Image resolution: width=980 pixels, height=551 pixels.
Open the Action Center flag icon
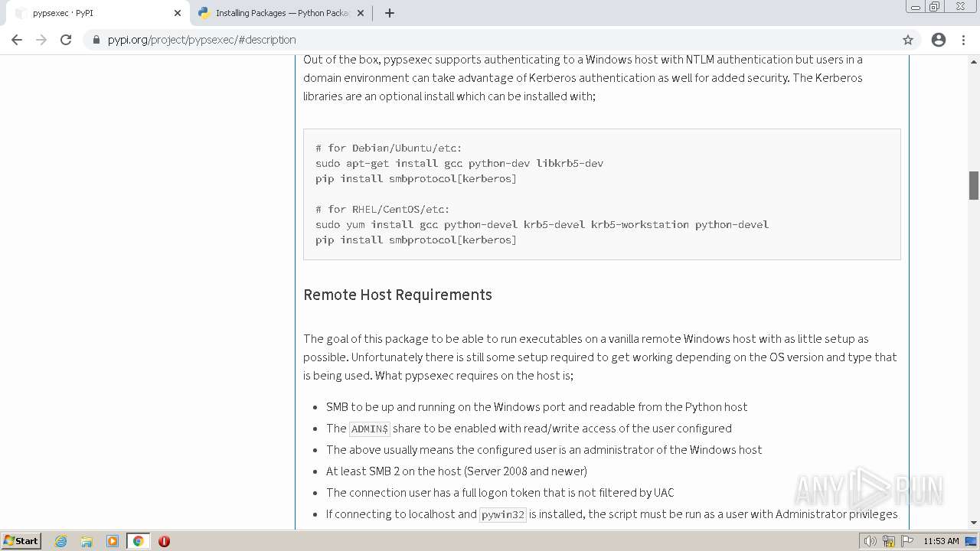[x=907, y=541]
